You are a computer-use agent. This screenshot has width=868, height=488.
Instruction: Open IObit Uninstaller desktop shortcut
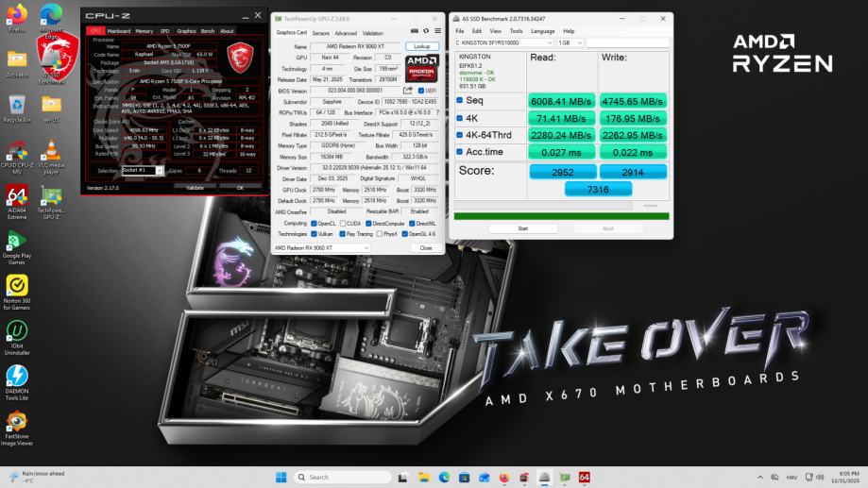(x=17, y=338)
